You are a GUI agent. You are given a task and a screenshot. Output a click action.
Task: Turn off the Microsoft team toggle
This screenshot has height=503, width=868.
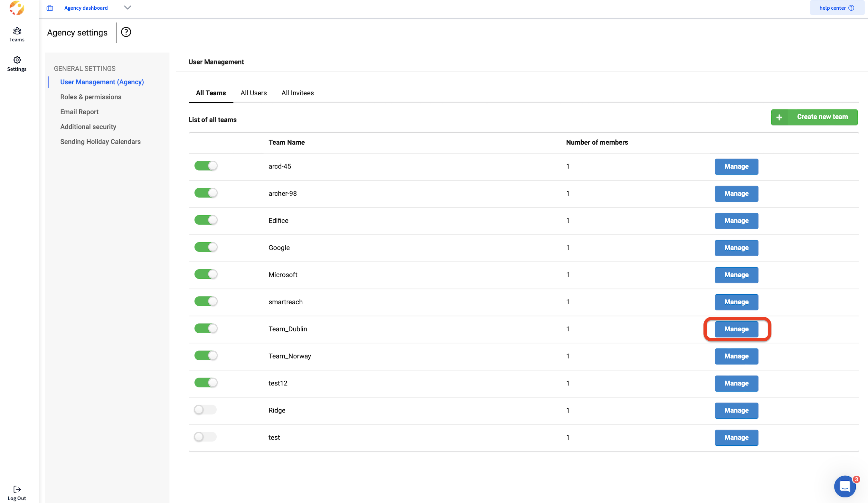(206, 274)
